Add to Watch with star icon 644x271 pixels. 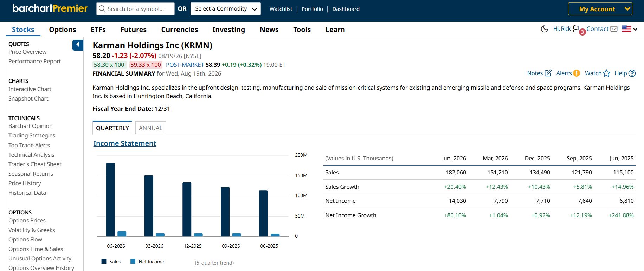(606, 73)
